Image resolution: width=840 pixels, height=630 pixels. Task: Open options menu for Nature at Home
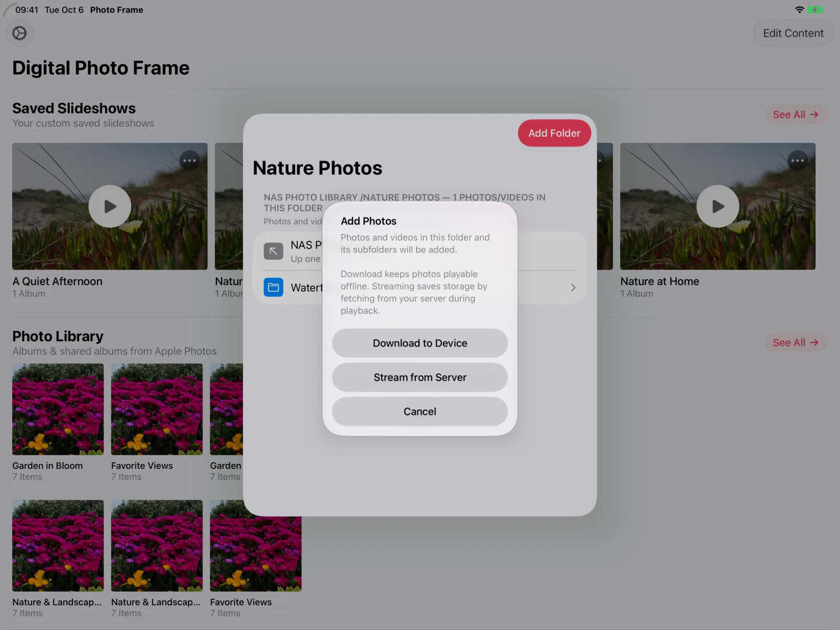[797, 161]
